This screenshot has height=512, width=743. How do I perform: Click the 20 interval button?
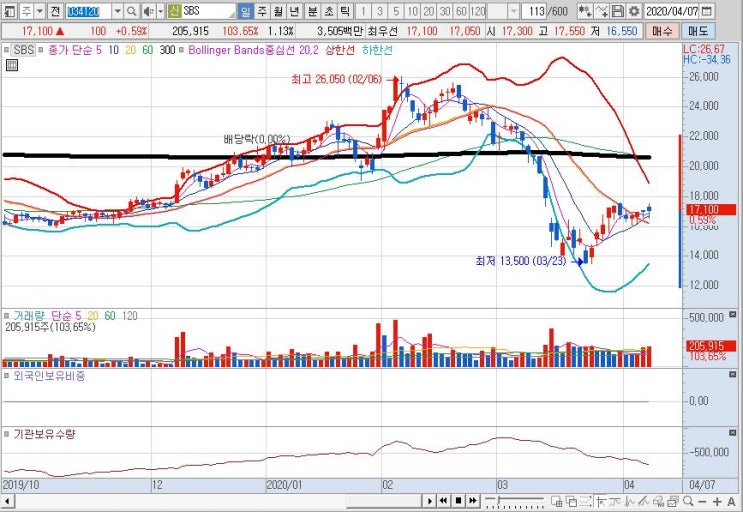coord(428,10)
